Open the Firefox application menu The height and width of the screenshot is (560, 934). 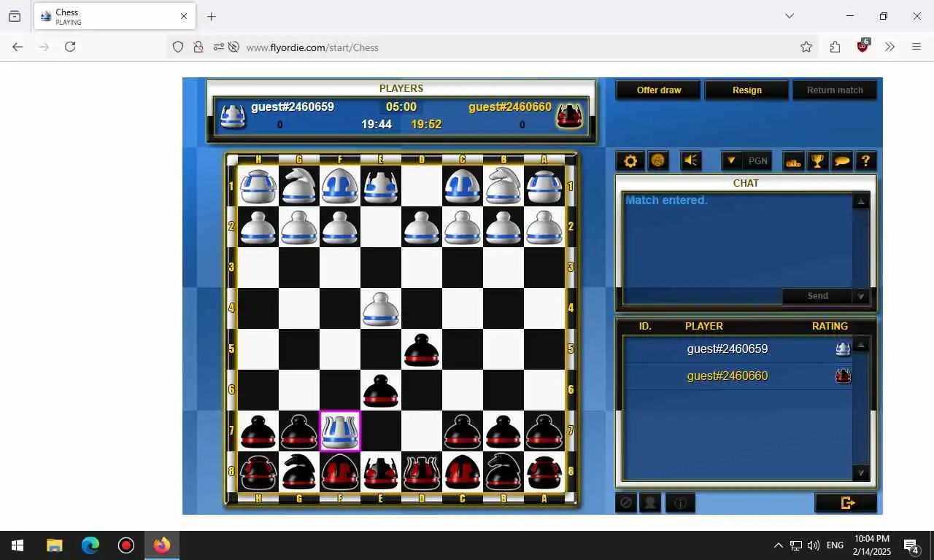click(x=916, y=47)
